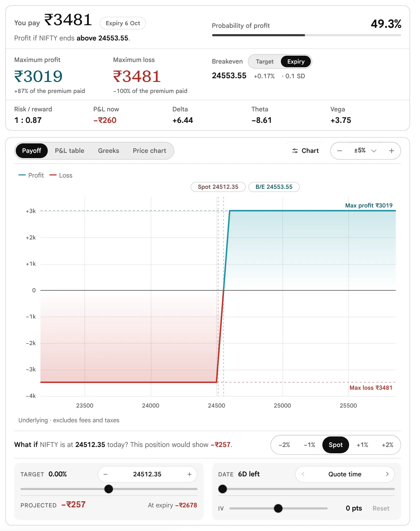The image size is (420, 531).
Task: Select the Spot what-if scenario
Action: pyautogui.click(x=335, y=445)
